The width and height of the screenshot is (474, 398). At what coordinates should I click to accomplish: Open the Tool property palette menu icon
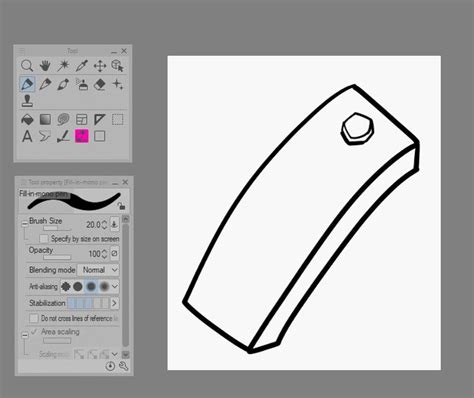coord(24,182)
